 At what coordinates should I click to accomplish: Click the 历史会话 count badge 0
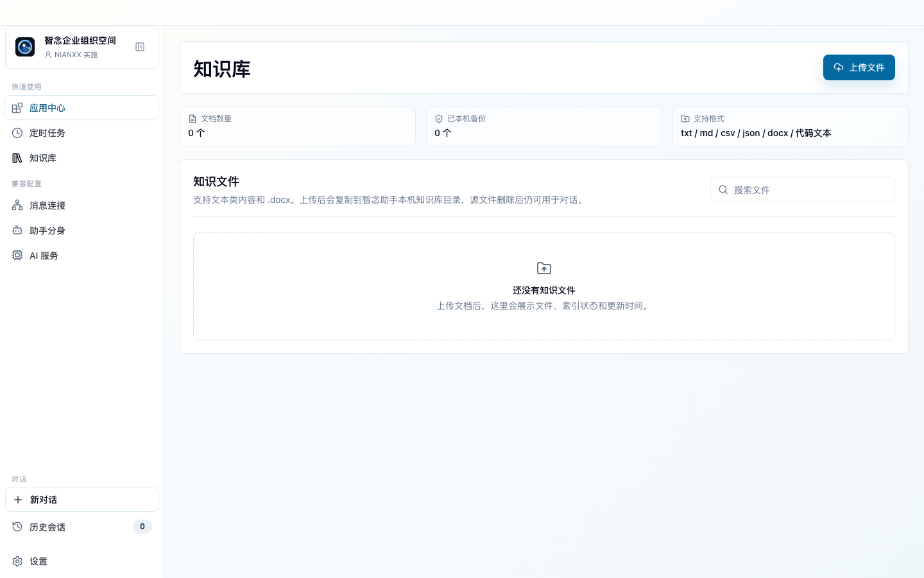(x=142, y=527)
